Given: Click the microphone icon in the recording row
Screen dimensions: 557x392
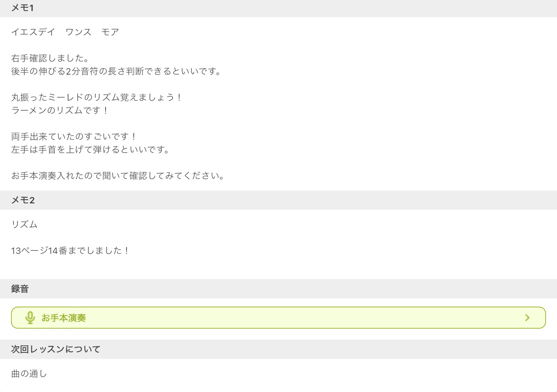Looking at the screenshot, I should click(30, 318).
